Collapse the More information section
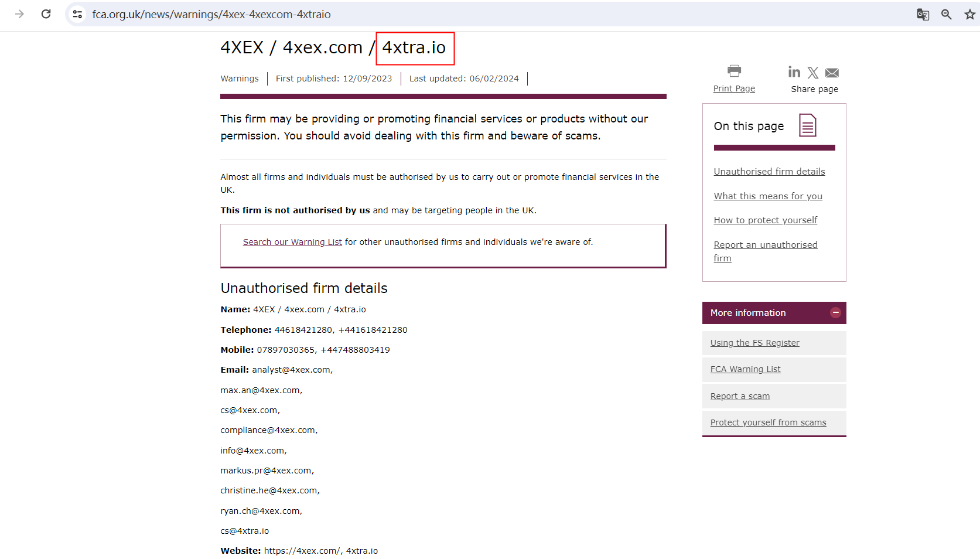This screenshot has width=980, height=559. click(835, 313)
